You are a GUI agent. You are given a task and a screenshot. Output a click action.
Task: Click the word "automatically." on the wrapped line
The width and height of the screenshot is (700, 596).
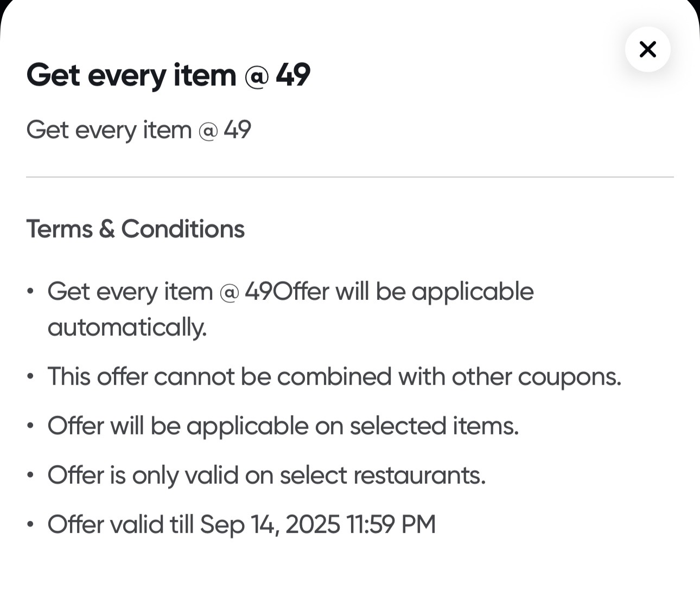(x=128, y=328)
